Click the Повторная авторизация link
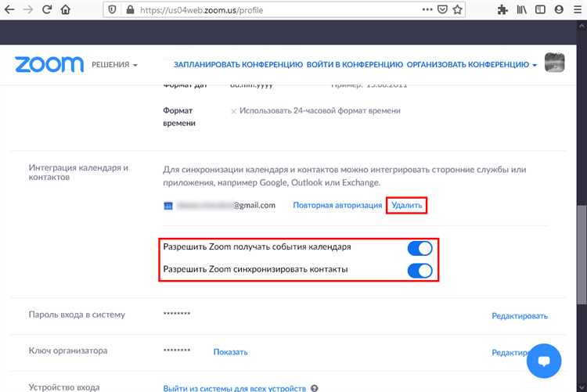This screenshot has width=587, height=392. (x=337, y=205)
